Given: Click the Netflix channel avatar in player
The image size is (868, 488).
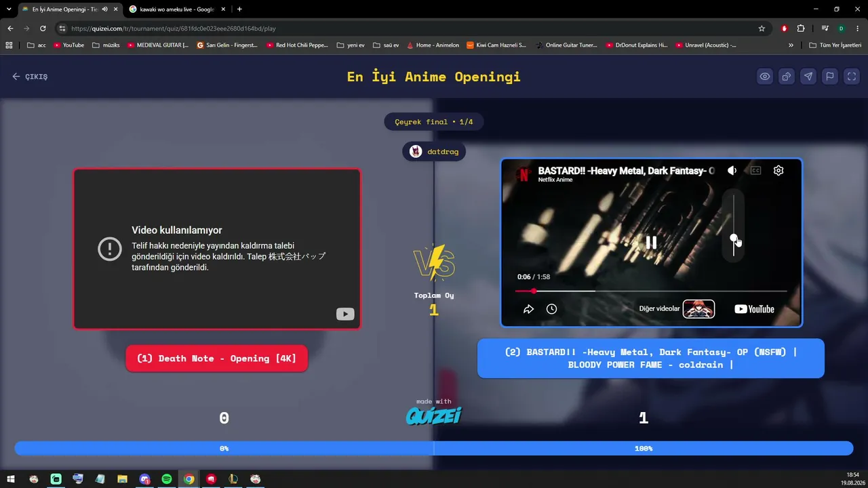Looking at the screenshot, I should [x=524, y=174].
